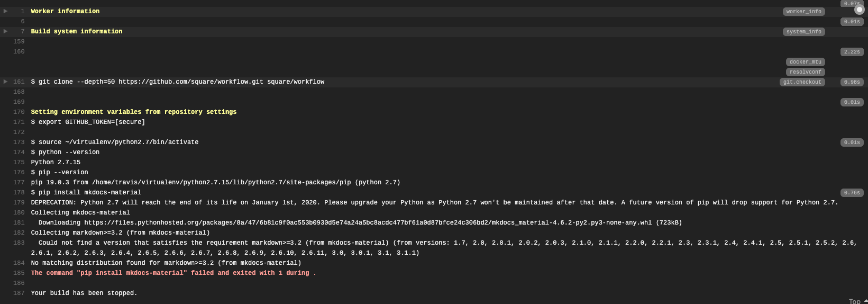
Task: Click the "export GITHUB_TOKEN=[secure]" line
Action: (x=88, y=122)
